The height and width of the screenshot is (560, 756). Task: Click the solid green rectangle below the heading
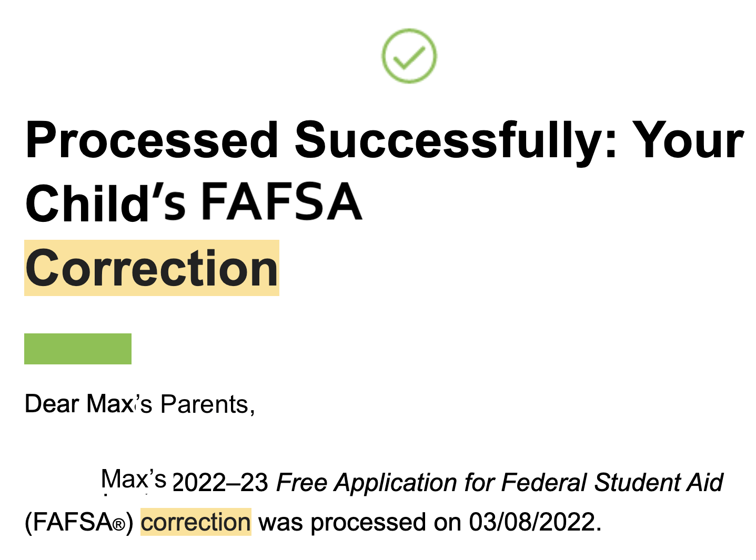point(78,349)
